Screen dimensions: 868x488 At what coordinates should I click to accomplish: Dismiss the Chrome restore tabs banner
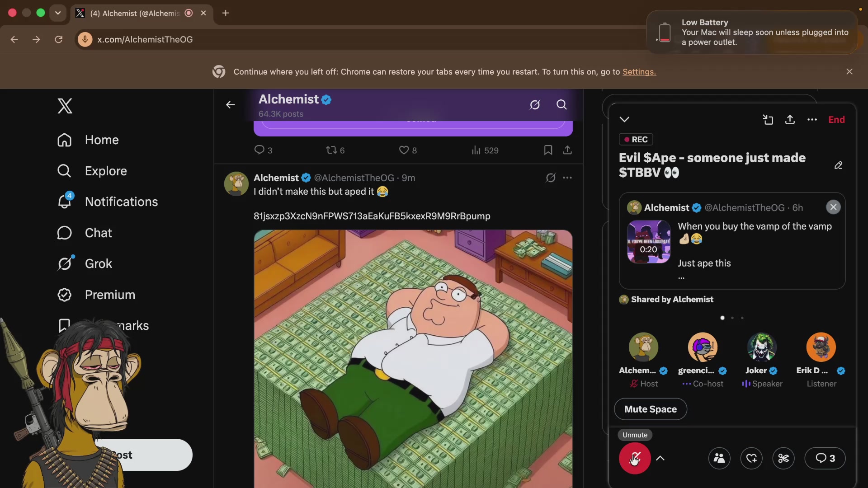click(849, 71)
